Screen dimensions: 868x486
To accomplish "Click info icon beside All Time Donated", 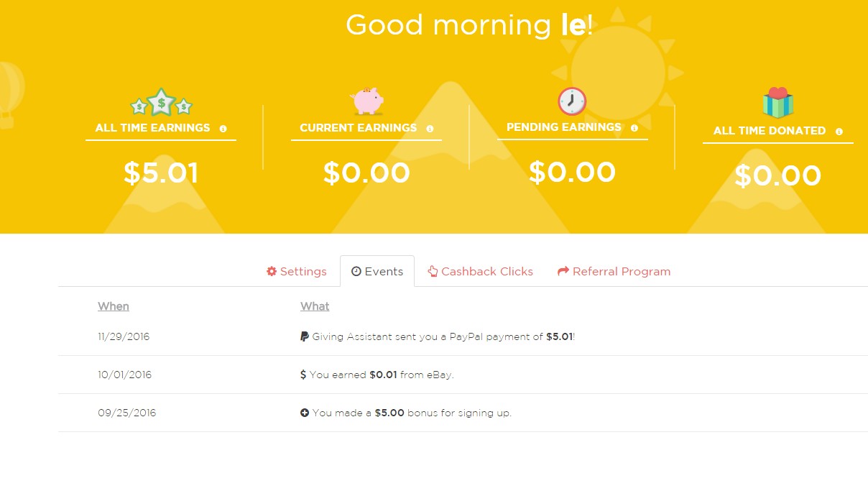I will [839, 132].
